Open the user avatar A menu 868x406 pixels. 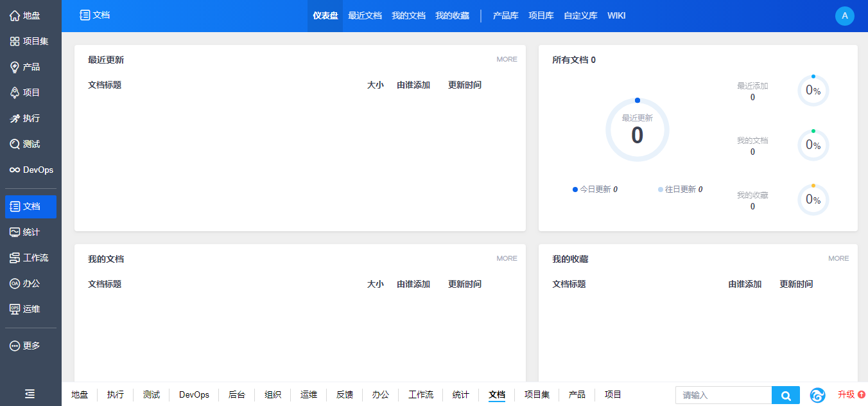[845, 15]
